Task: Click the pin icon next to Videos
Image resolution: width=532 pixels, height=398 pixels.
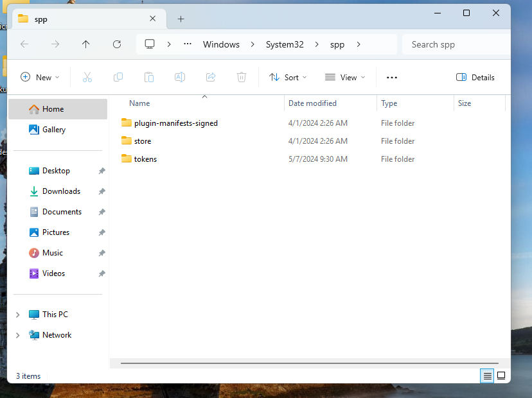Action: click(x=102, y=273)
